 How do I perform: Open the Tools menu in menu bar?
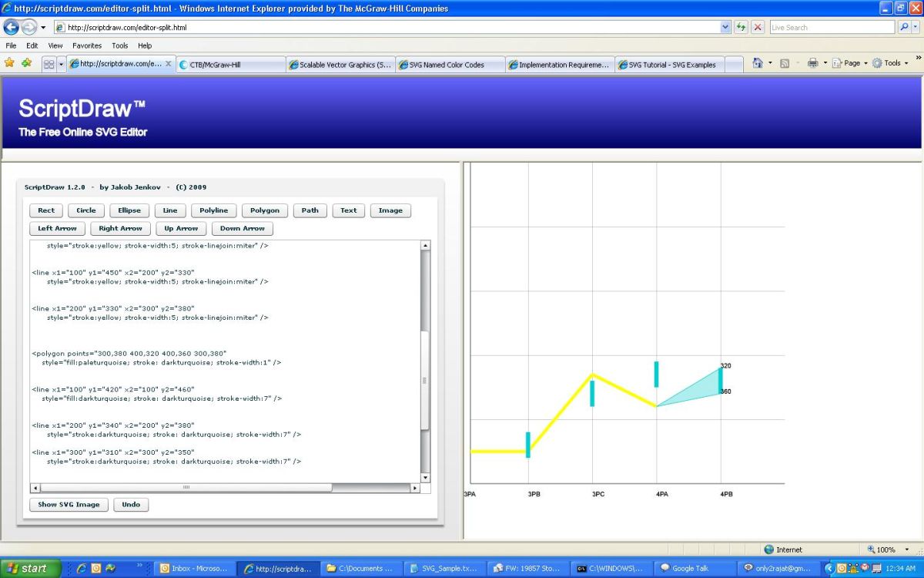pos(119,45)
